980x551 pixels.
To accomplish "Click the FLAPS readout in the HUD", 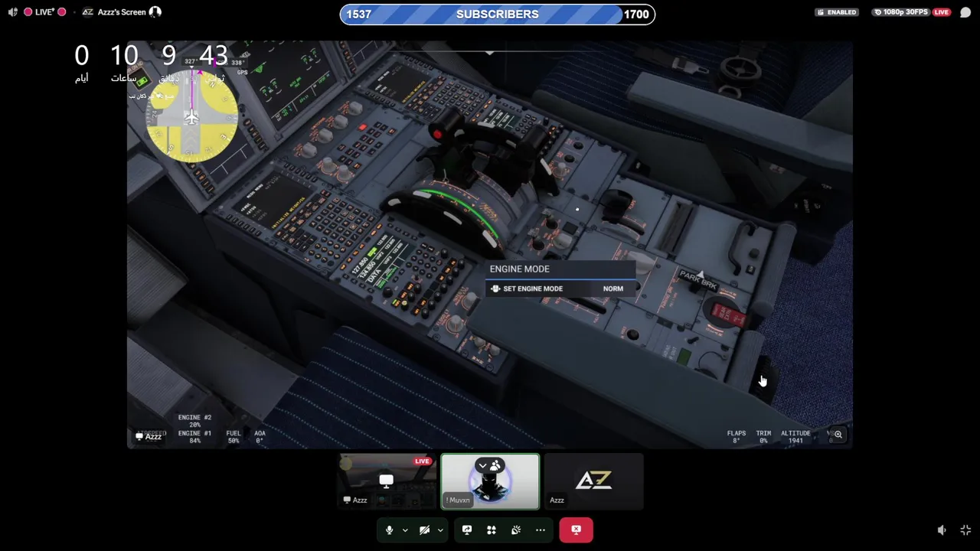I will coord(737,436).
